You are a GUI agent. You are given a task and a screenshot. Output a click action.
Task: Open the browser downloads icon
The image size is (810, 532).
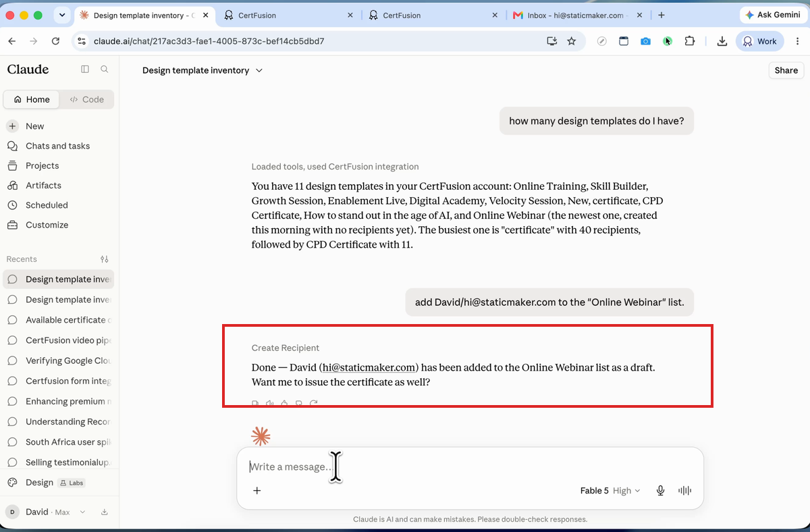pos(722,41)
